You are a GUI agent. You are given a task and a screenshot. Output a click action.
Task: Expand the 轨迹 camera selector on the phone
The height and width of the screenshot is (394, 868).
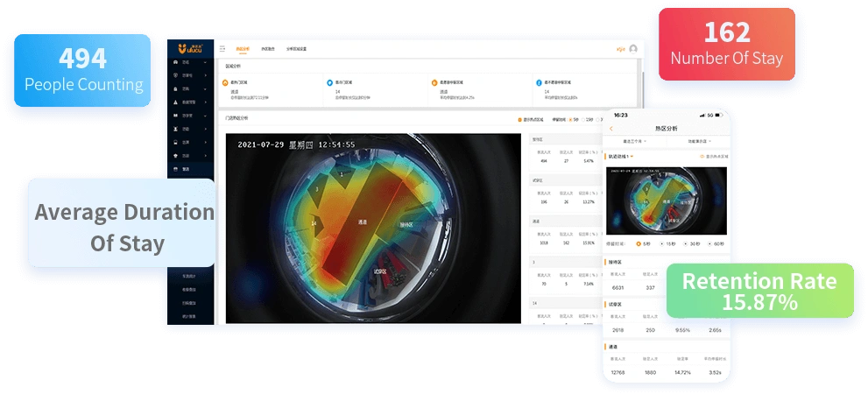tap(621, 157)
